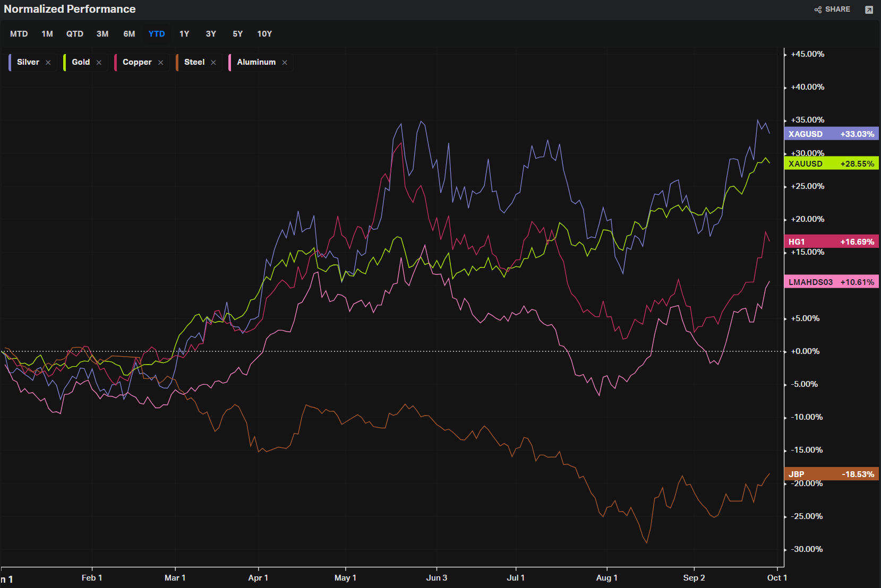This screenshot has height=588, width=881.
Task: Click the Silver legend chip label
Action: (x=28, y=62)
